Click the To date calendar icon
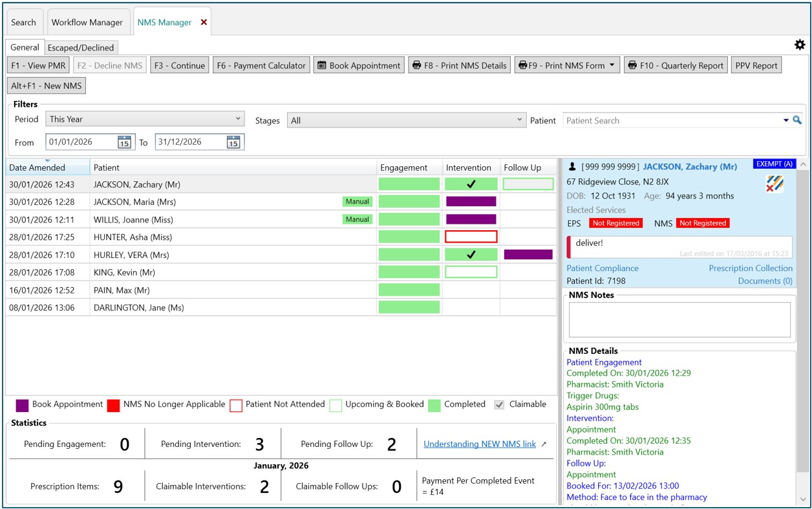Image resolution: width=812 pixels, height=509 pixels. 233,142
